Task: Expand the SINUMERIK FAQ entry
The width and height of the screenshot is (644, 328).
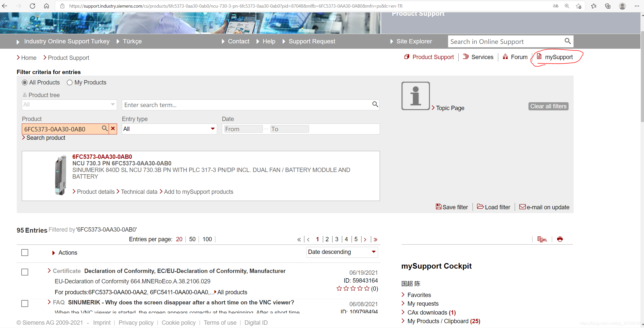Action: click(x=49, y=302)
